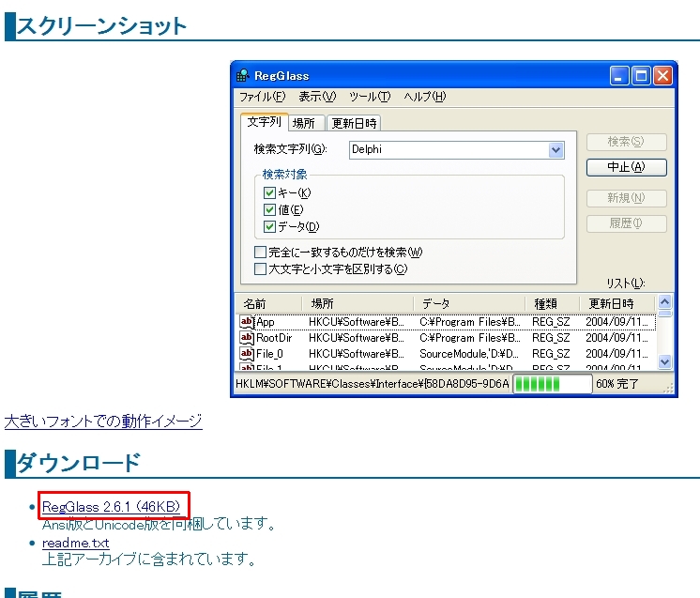Download RegGlass 2.6.1 (46KB) link

(x=111, y=507)
